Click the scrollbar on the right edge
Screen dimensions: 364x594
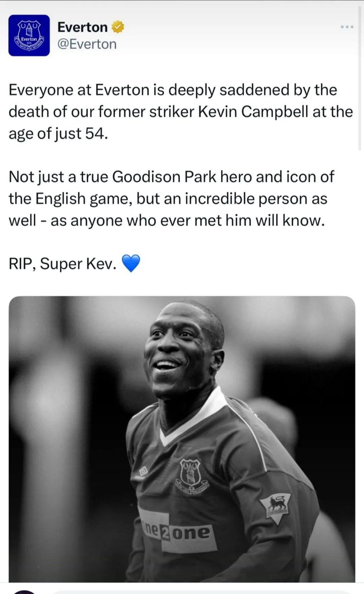[360, 78]
